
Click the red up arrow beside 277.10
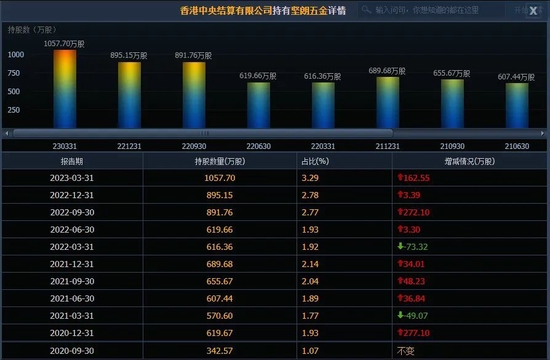click(x=400, y=332)
